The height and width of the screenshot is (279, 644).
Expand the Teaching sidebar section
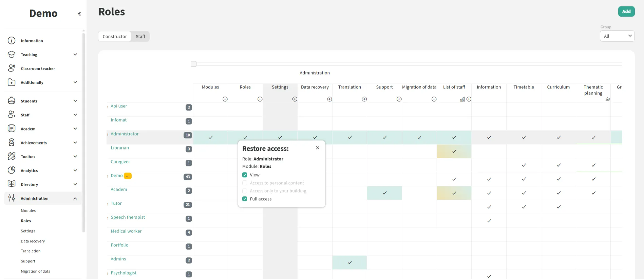coord(75,55)
